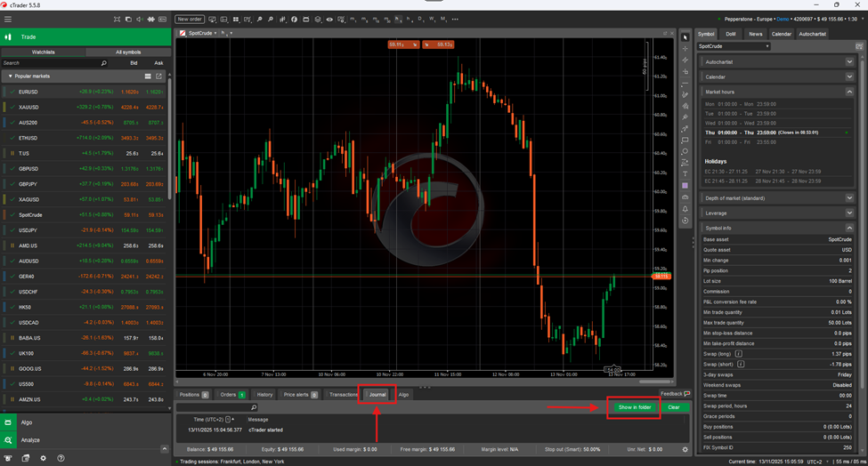Collapse the Popular markets watchlist group
This screenshot has height=466, width=868.
10,76
